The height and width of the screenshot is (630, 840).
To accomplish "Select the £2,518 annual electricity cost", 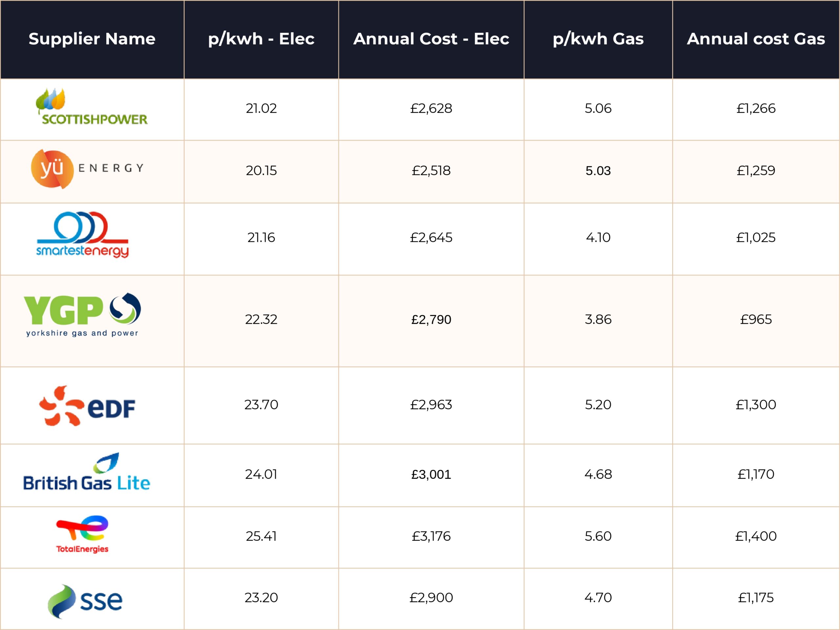I will pyautogui.click(x=431, y=171).
